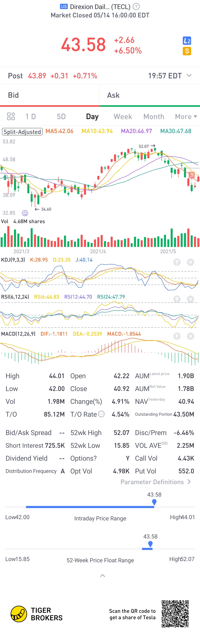
Task: Open the L2 level-two quotes badge
Action: [x=187, y=41]
